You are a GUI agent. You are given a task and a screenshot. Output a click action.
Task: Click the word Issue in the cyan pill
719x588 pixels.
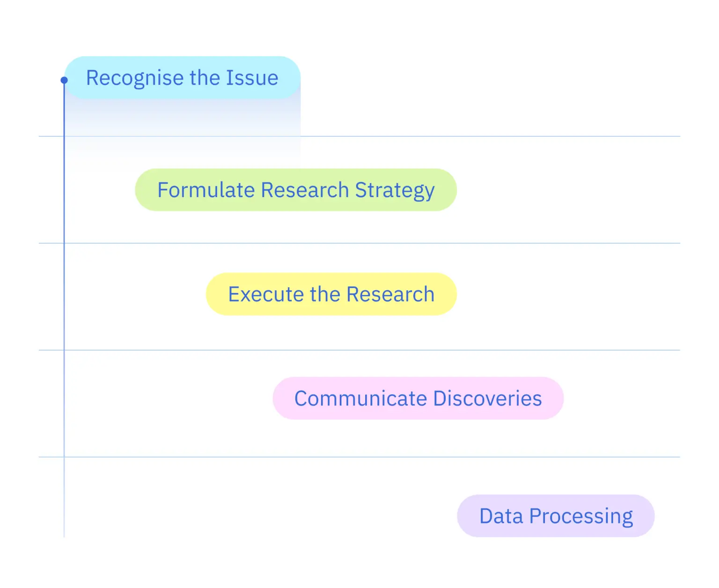click(x=252, y=78)
